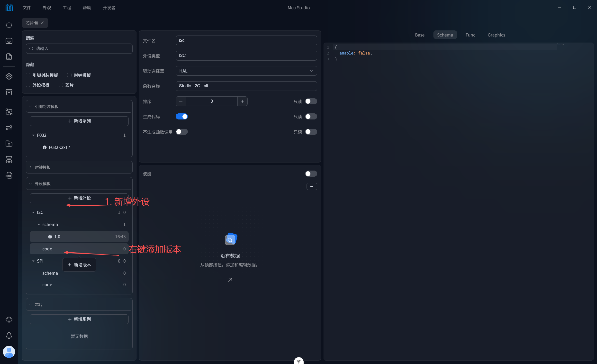Open the user avatar profile

pyautogui.click(x=9, y=352)
